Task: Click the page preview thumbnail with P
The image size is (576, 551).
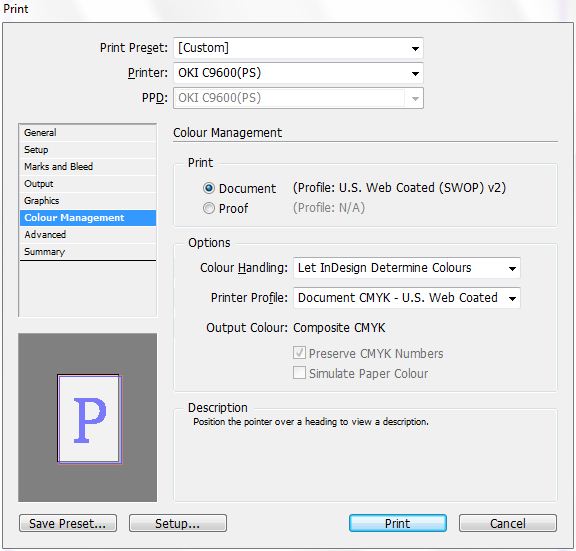Action: coord(89,419)
